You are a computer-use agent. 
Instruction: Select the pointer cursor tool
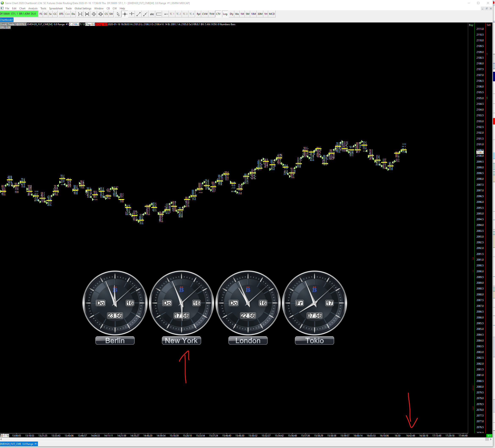(118, 14)
